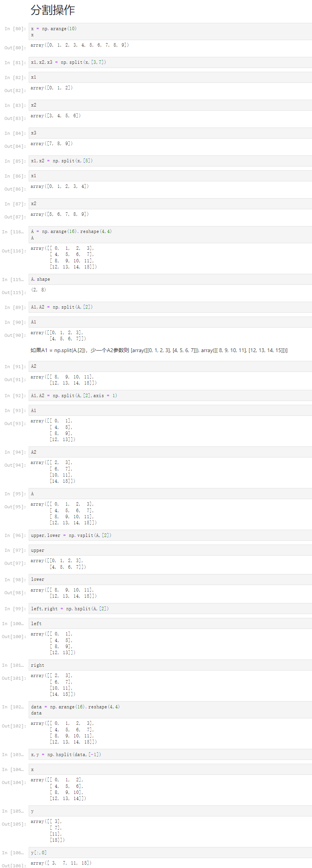Click the code cell containing x = np.arange(10)
The image size is (312, 868).
(170, 32)
